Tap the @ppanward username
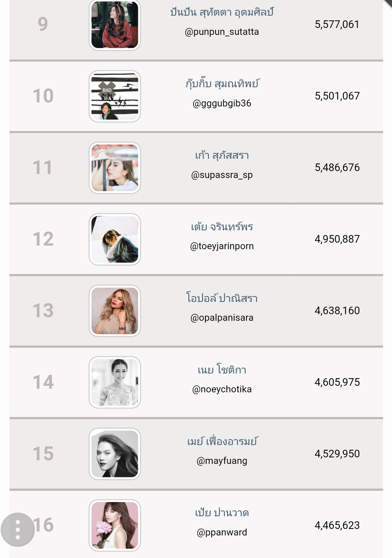 tap(222, 533)
